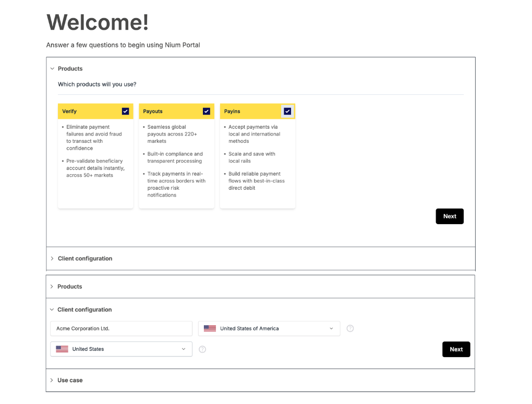Click 'Eliminate payment failures and avoid fraud' bullet
532x404 pixels.
[x=94, y=138]
